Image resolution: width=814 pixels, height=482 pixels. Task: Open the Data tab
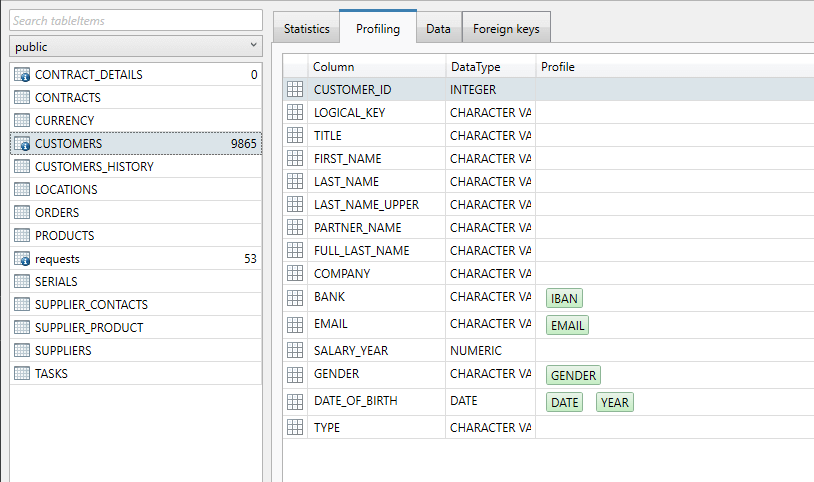coord(438,29)
